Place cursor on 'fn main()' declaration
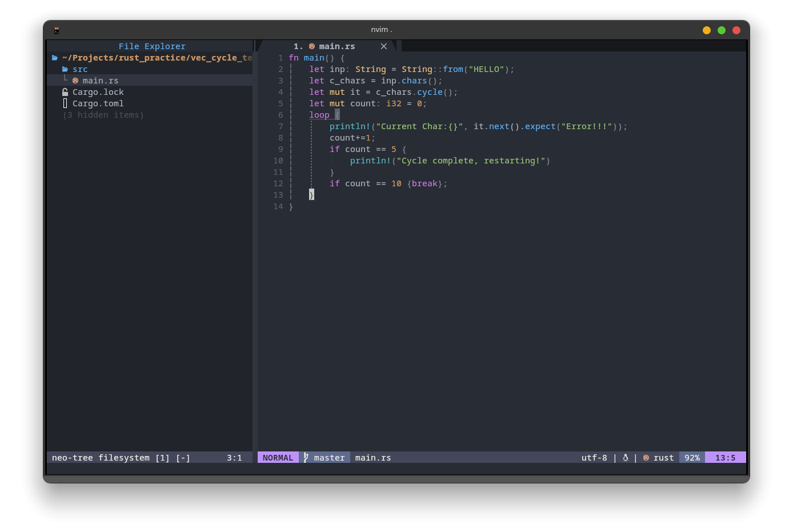Image resolution: width=793 pixels, height=532 pixels. (312, 58)
